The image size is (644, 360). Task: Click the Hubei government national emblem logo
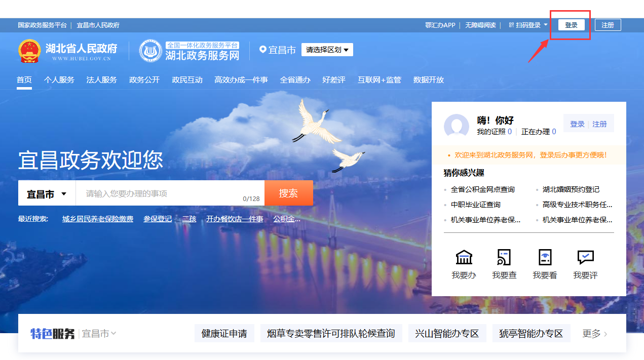pyautogui.click(x=29, y=51)
